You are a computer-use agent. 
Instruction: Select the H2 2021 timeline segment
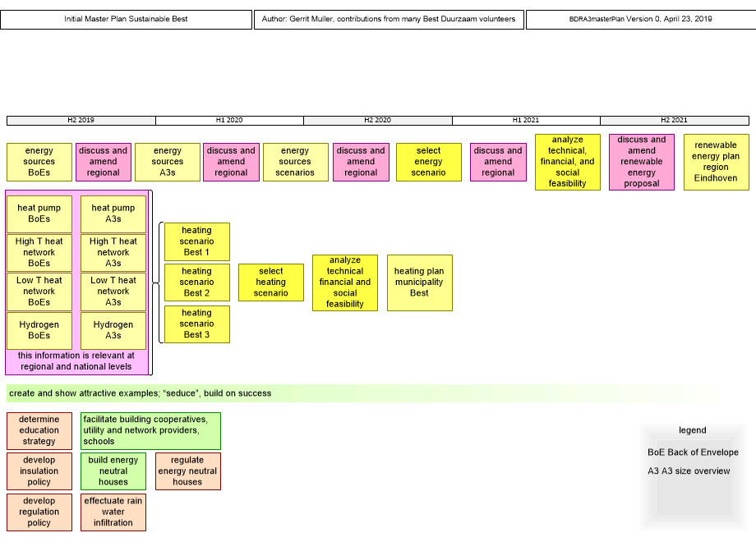click(x=675, y=121)
